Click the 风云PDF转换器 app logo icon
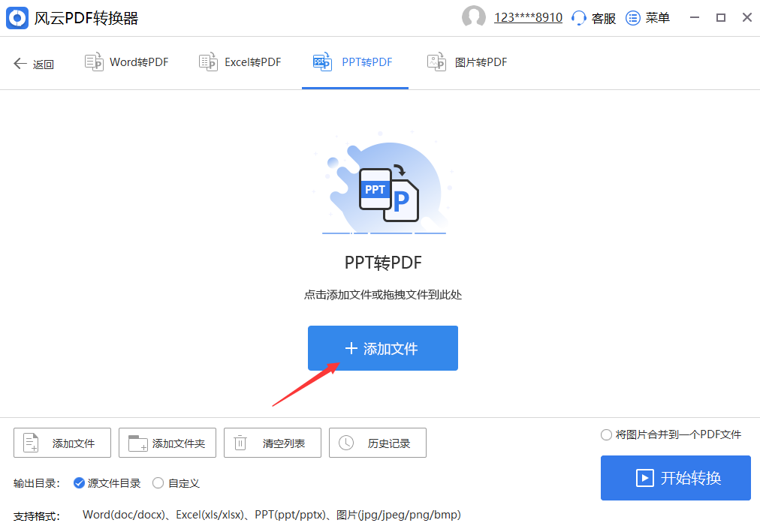This screenshot has height=532, width=760. click(17, 18)
